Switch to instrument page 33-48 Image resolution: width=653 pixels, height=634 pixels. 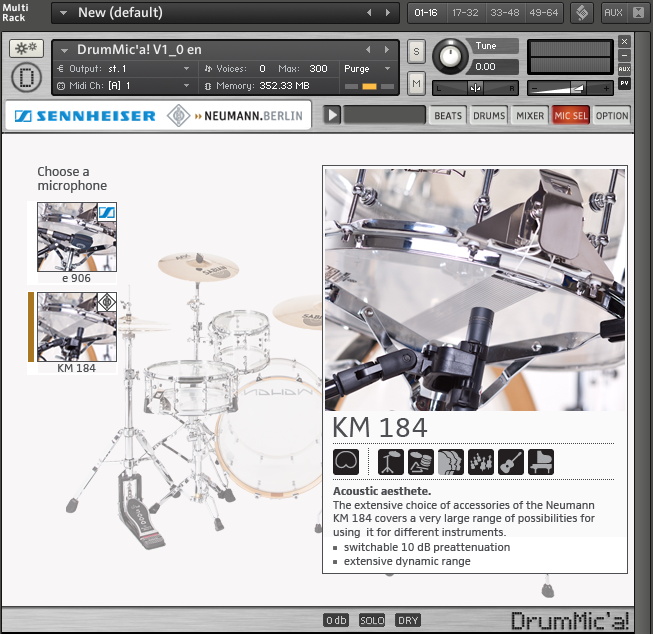(x=505, y=13)
